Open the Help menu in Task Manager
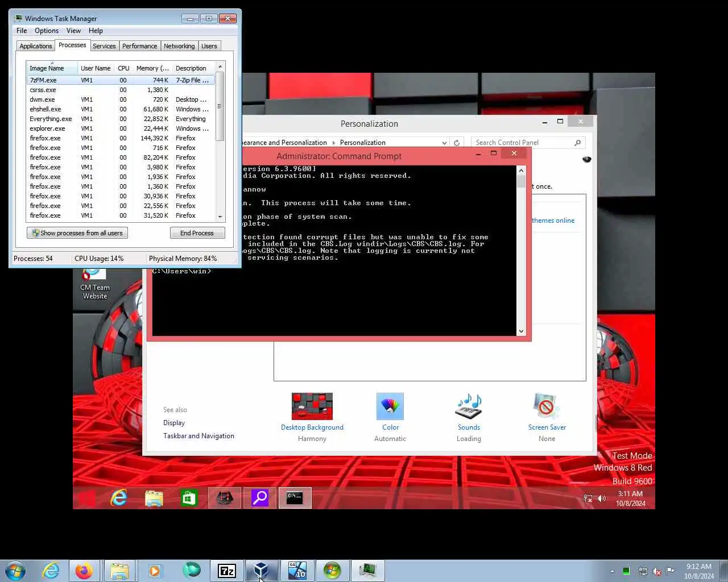 (x=96, y=31)
